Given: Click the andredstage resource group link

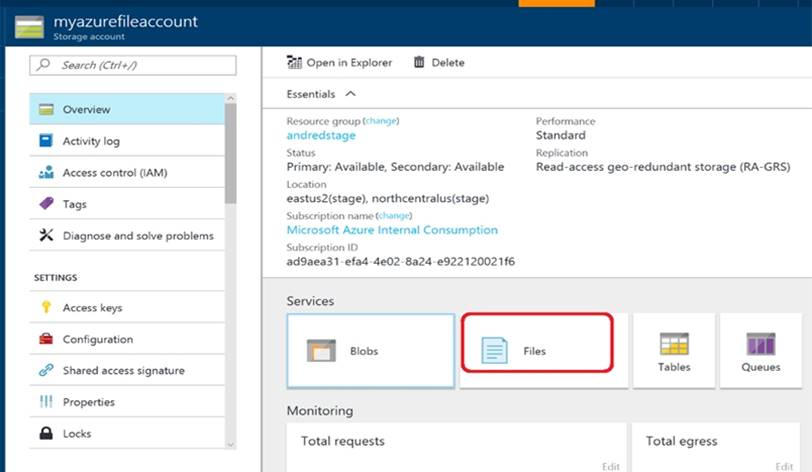Looking at the screenshot, I should (321, 135).
